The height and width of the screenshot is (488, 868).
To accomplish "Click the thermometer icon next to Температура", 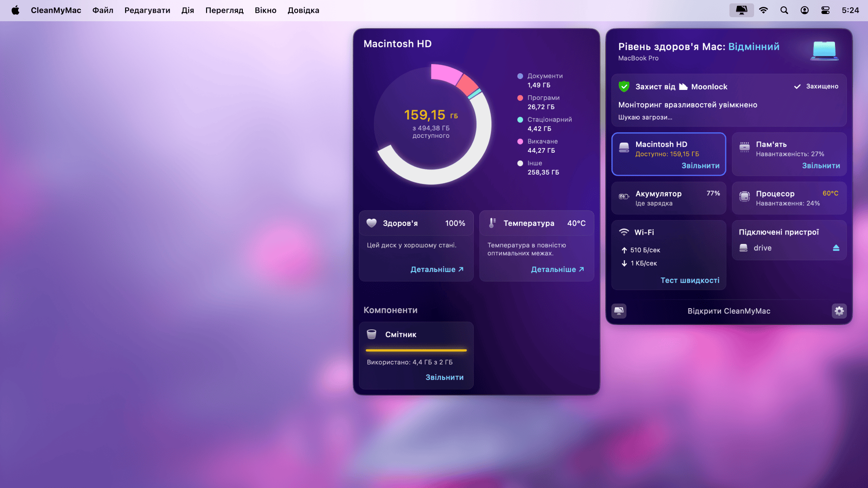I will pos(492,223).
